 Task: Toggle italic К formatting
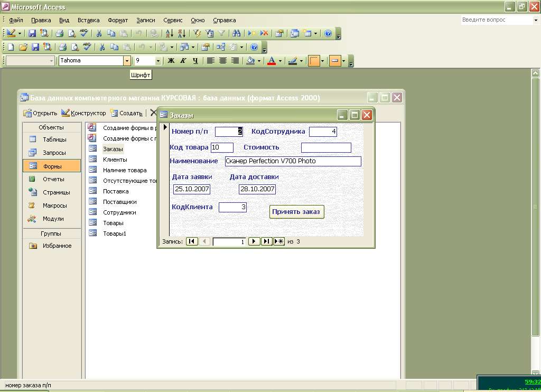coord(183,61)
